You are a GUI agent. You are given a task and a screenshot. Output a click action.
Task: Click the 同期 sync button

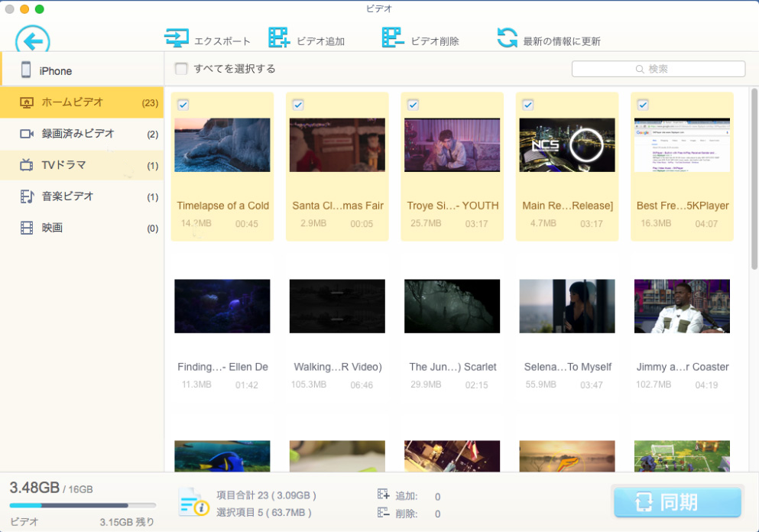click(677, 502)
